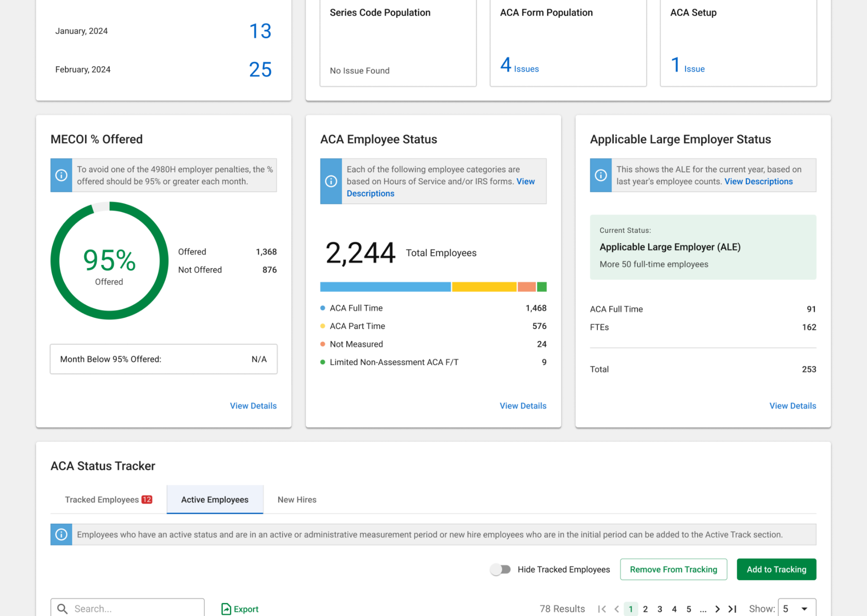Image resolution: width=867 pixels, height=616 pixels.
Task: Go to the next results page
Action: click(717, 609)
